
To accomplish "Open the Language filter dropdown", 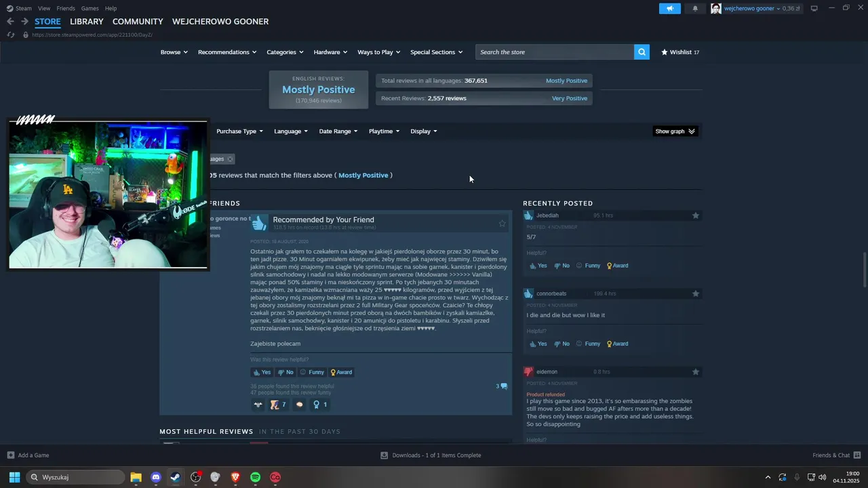I will (291, 131).
